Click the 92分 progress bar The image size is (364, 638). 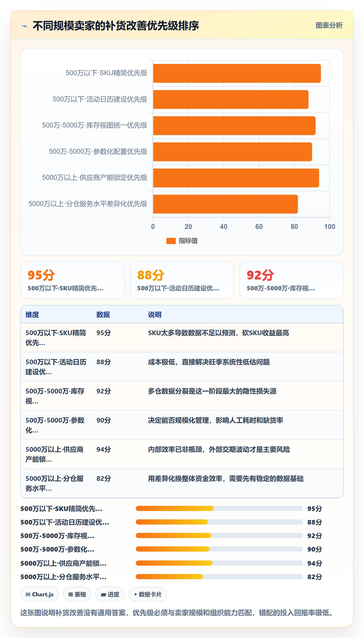[219, 535]
